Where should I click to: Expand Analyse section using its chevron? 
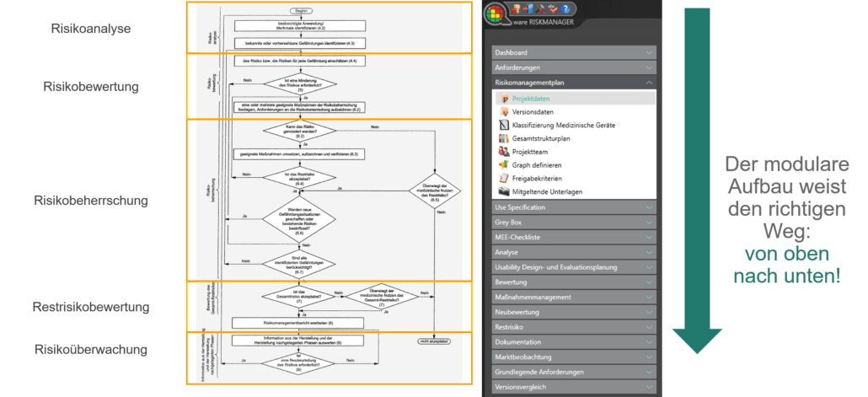tap(649, 253)
